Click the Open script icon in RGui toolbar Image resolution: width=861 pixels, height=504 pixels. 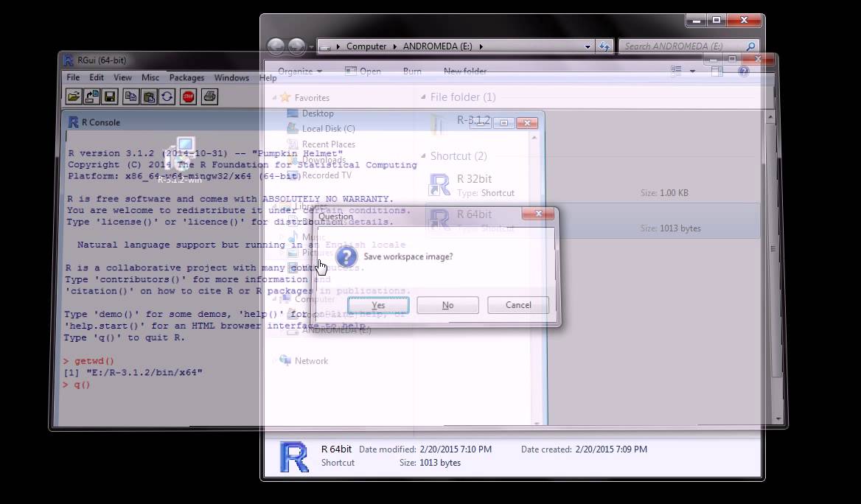(73, 97)
